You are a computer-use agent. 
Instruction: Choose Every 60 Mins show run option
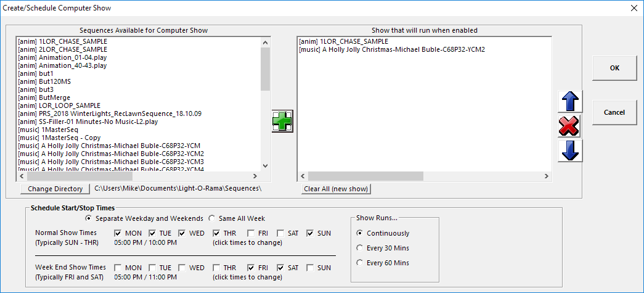tap(360, 263)
